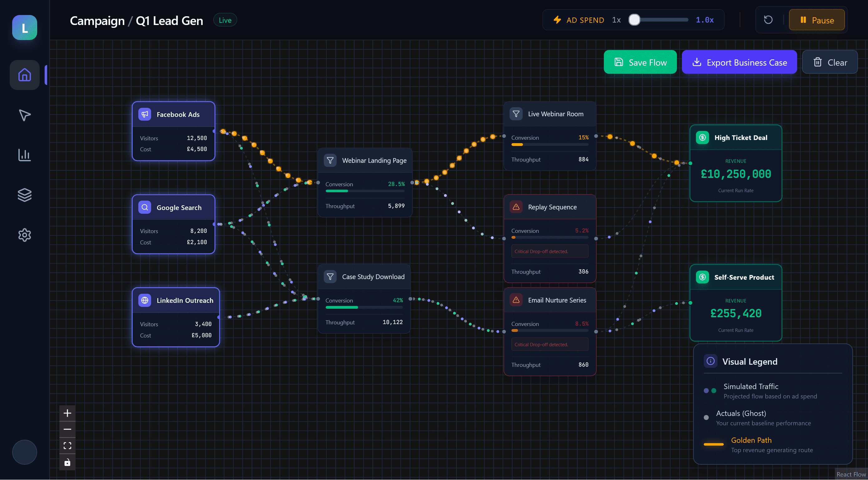The image size is (868, 480).
Task: Click the £255,420 revenue value
Action: (x=736, y=314)
